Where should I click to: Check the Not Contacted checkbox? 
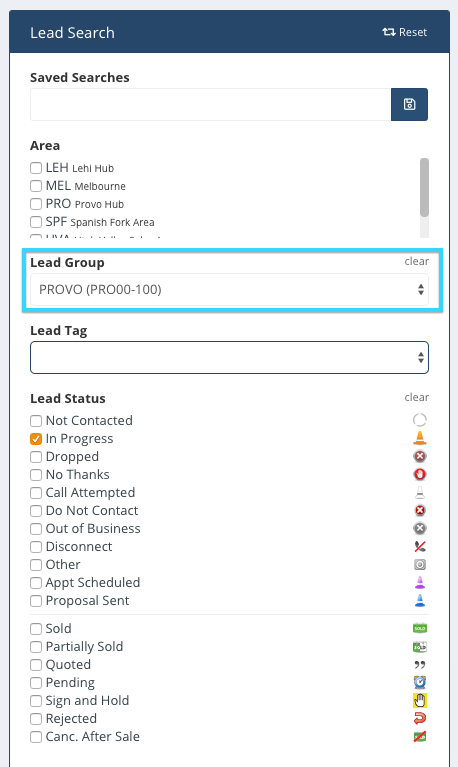[x=36, y=421]
